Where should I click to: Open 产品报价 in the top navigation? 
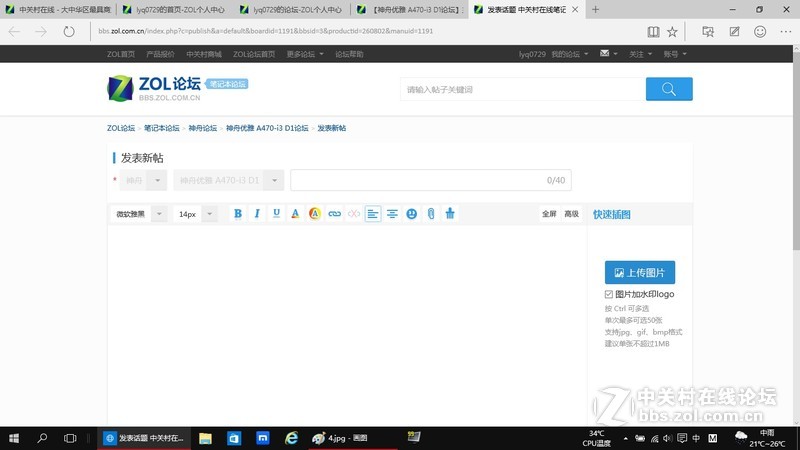(160, 54)
